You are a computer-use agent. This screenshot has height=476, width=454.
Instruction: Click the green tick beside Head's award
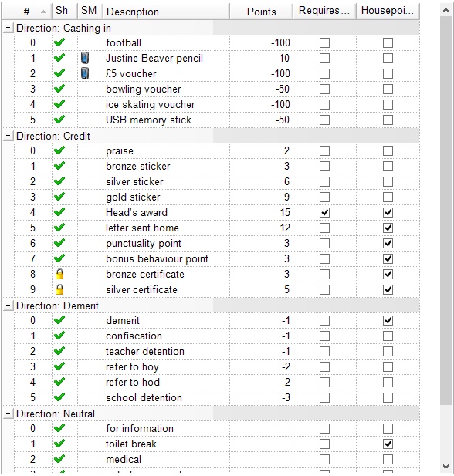pyautogui.click(x=59, y=212)
